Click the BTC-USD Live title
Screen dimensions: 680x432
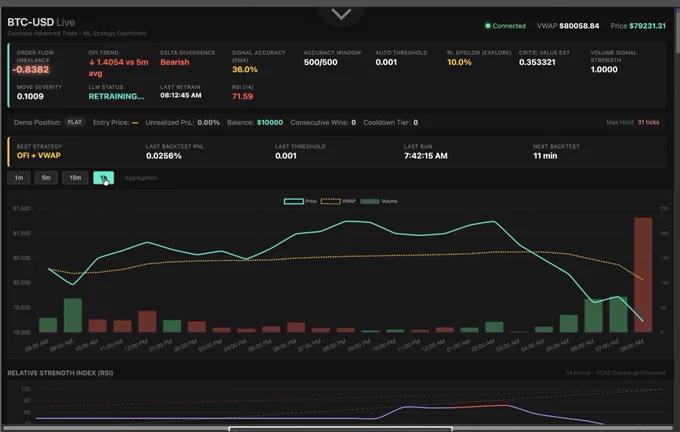(x=41, y=22)
